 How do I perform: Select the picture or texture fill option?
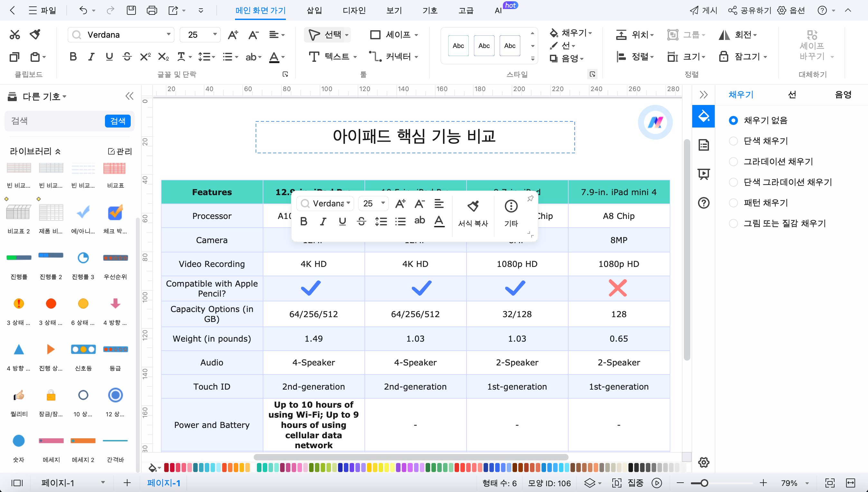coord(733,223)
